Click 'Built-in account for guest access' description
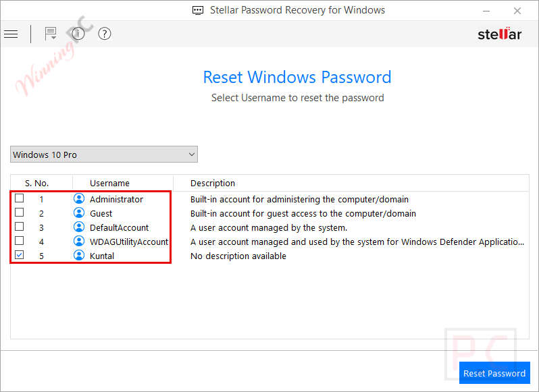539x392 pixels. tap(303, 213)
